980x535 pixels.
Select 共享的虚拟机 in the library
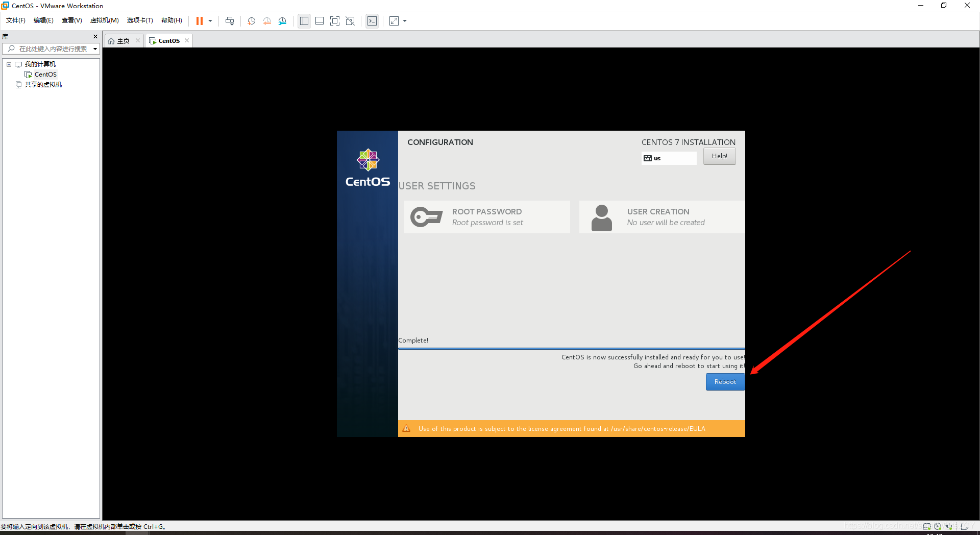tap(43, 85)
